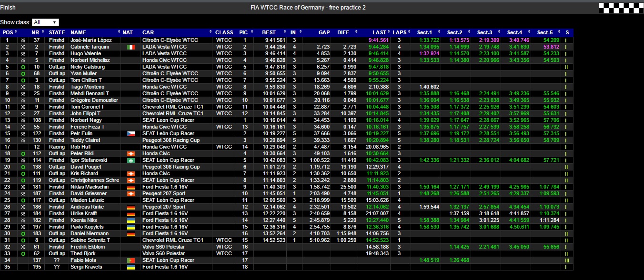Sort results by the Sect.1 column header
Image resolution: width=644 pixels, height=280 pixels.
tap(424, 32)
